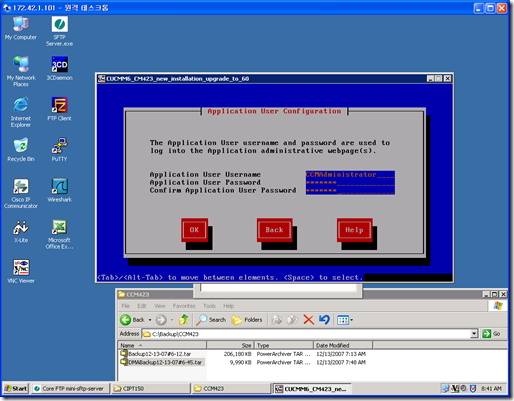Viewport: 514px width, 401px height.
Task: Click the Back button in installer dialog
Action: coord(275,230)
